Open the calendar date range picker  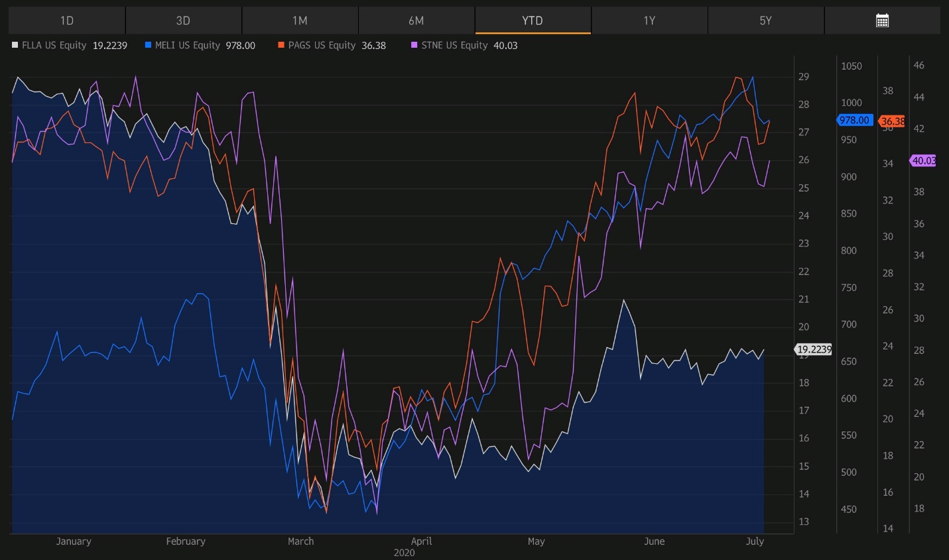tap(882, 21)
